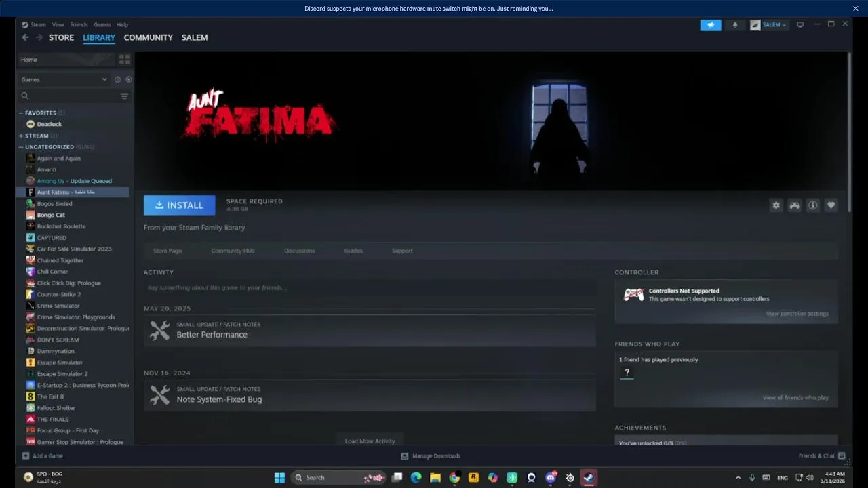Viewport: 868px width, 488px height.
Task: Expand the STREAM category
Action: point(21,136)
